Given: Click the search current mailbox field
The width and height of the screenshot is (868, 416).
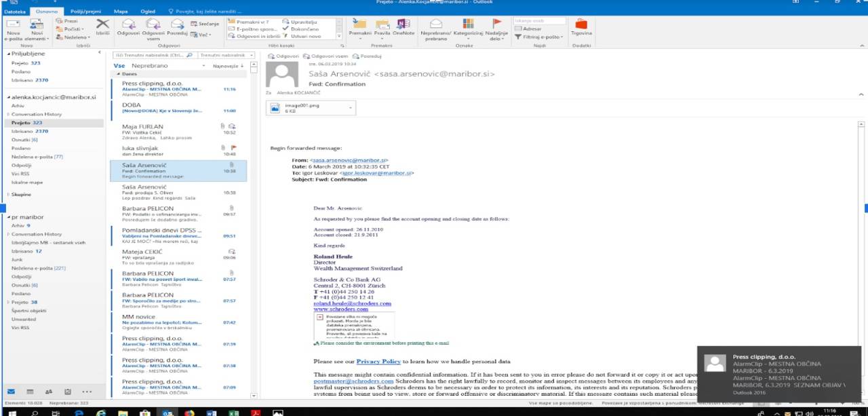Looking at the screenshot, I should coord(151,55).
